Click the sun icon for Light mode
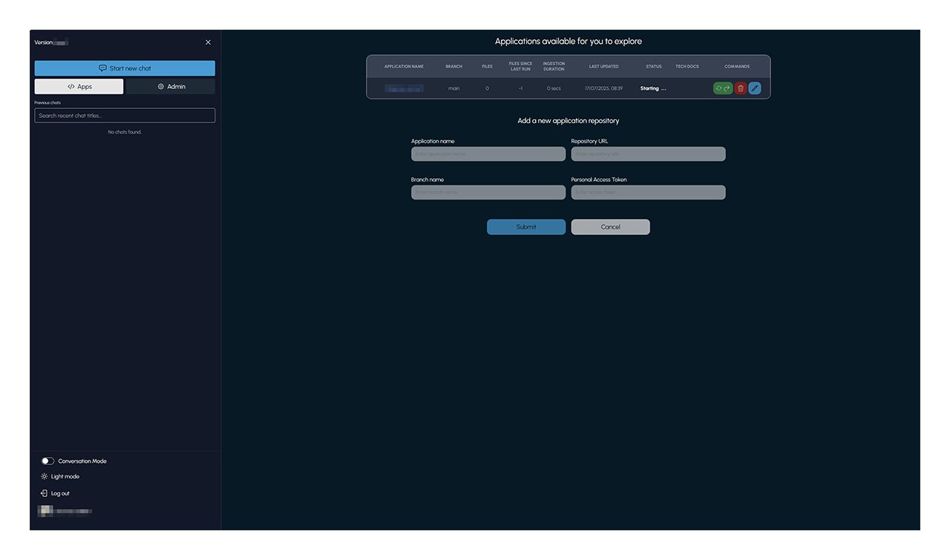Image resolution: width=950 pixels, height=560 pixels. click(45, 477)
